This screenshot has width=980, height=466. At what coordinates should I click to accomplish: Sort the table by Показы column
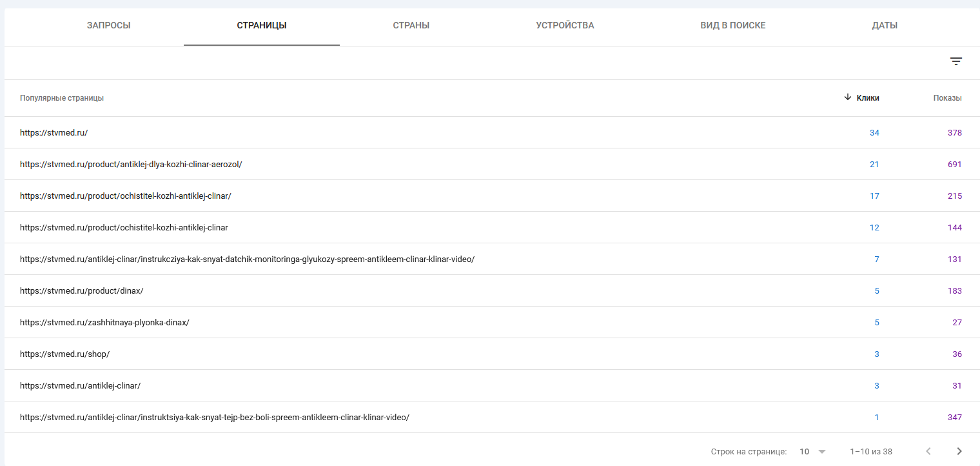947,98
